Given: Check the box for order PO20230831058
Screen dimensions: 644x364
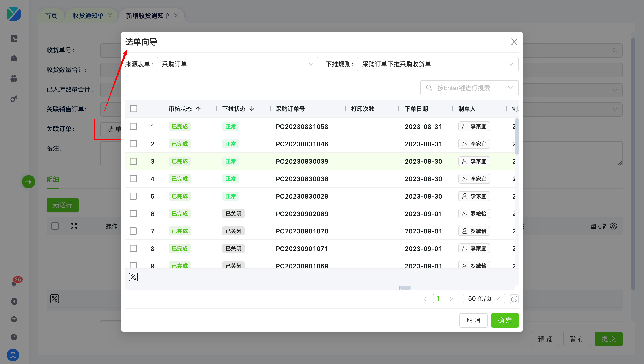Looking at the screenshot, I should coord(133,127).
